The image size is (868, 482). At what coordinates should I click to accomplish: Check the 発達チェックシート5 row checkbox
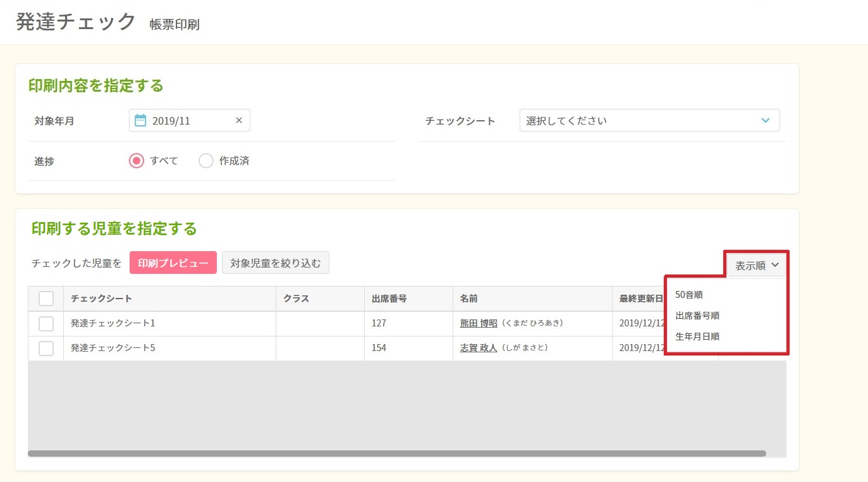pyautogui.click(x=46, y=348)
